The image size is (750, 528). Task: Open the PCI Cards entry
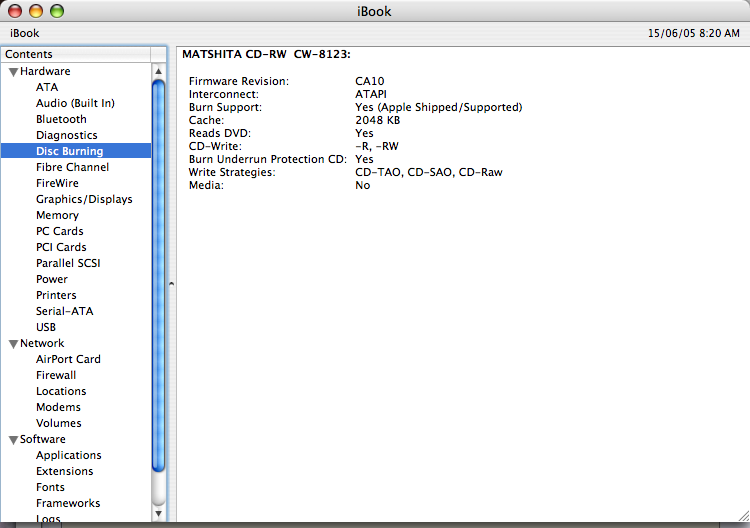61,247
